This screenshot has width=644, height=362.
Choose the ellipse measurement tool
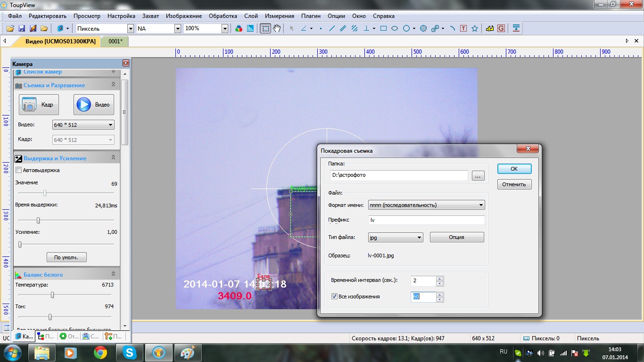395,29
